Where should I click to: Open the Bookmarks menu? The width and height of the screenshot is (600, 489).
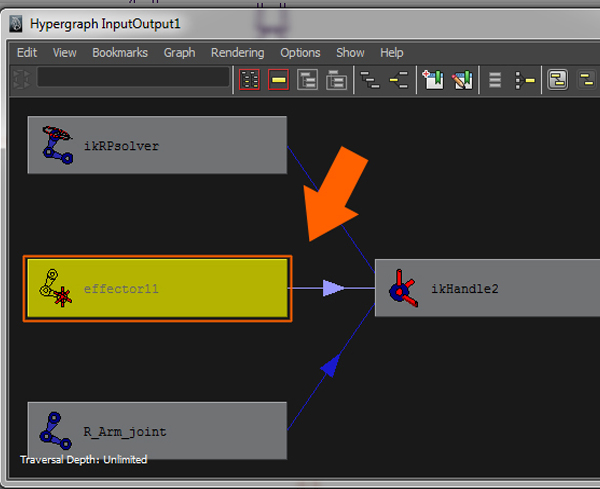(120, 52)
